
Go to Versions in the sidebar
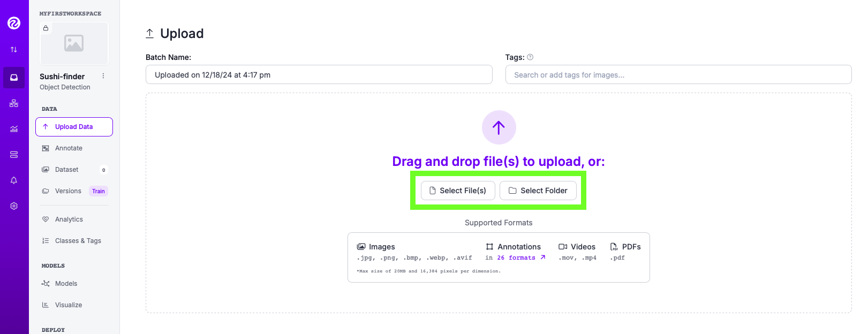click(x=68, y=191)
